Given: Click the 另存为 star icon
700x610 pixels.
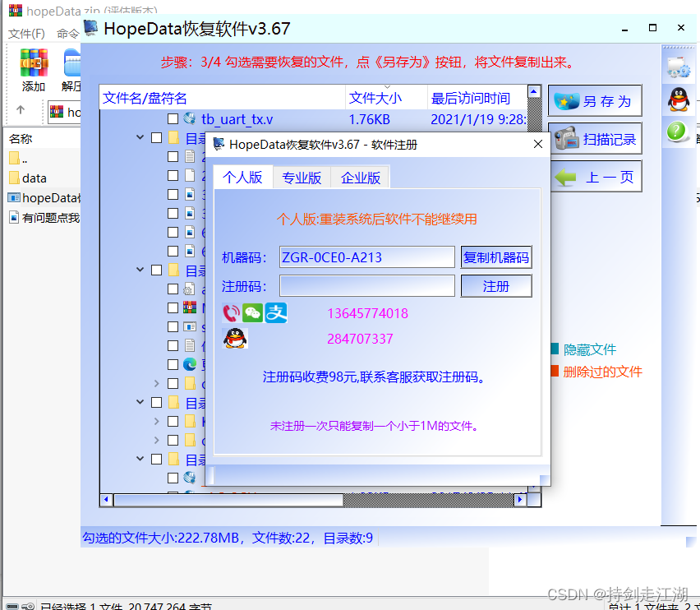Looking at the screenshot, I should (567, 101).
